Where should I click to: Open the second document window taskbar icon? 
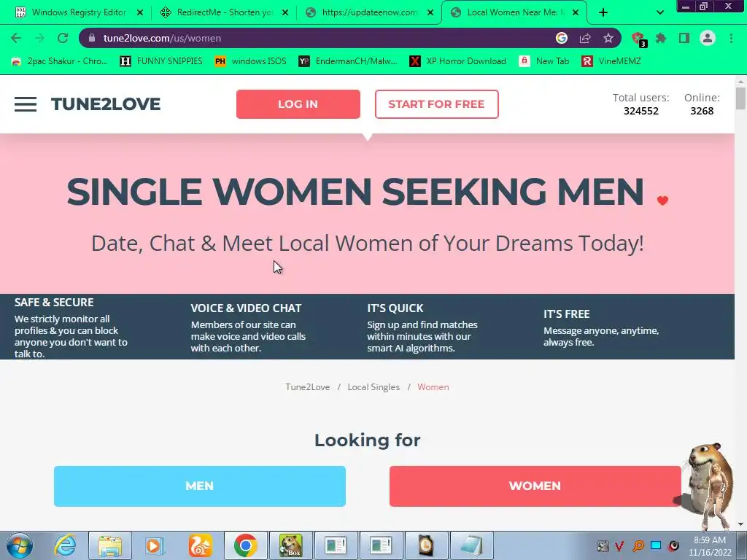point(381,545)
